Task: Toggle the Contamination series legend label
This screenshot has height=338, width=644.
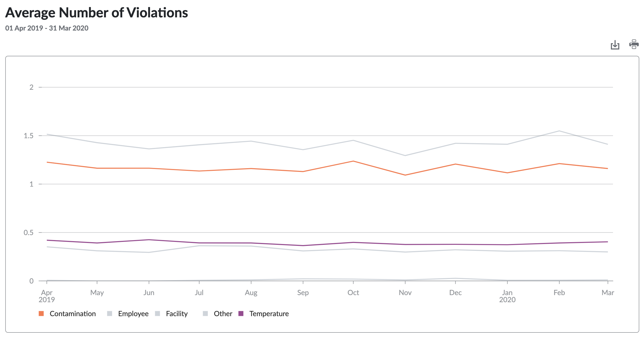Action: click(73, 314)
